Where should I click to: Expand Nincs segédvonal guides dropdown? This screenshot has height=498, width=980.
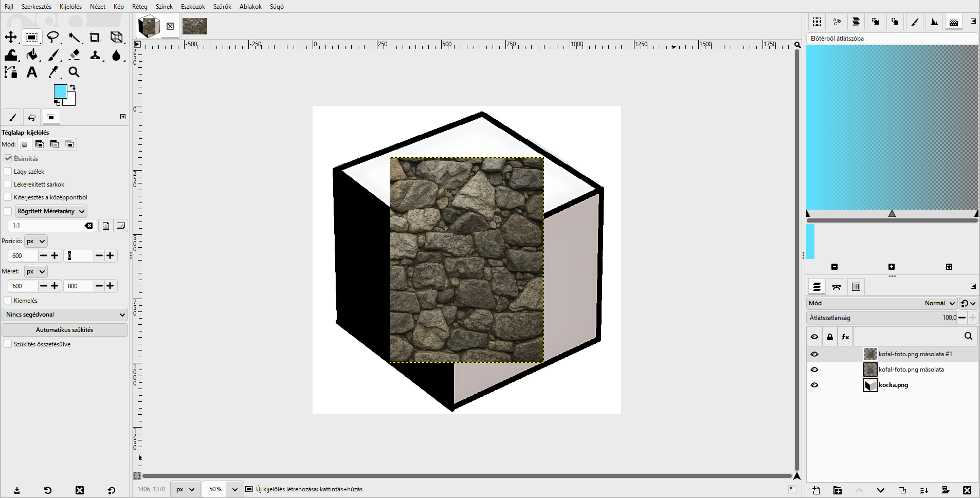pyautogui.click(x=65, y=315)
